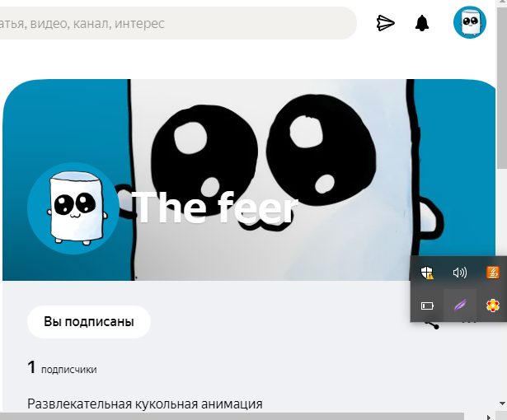Image resolution: width=507 pixels, height=420 pixels.
Task: Open The feer channel avatar image
Action: [73, 208]
